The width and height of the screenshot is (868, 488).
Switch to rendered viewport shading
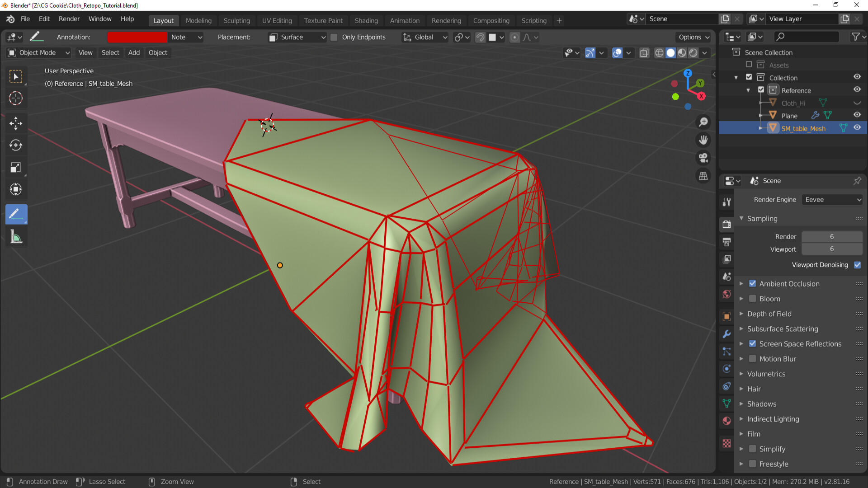[x=693, y=53]
